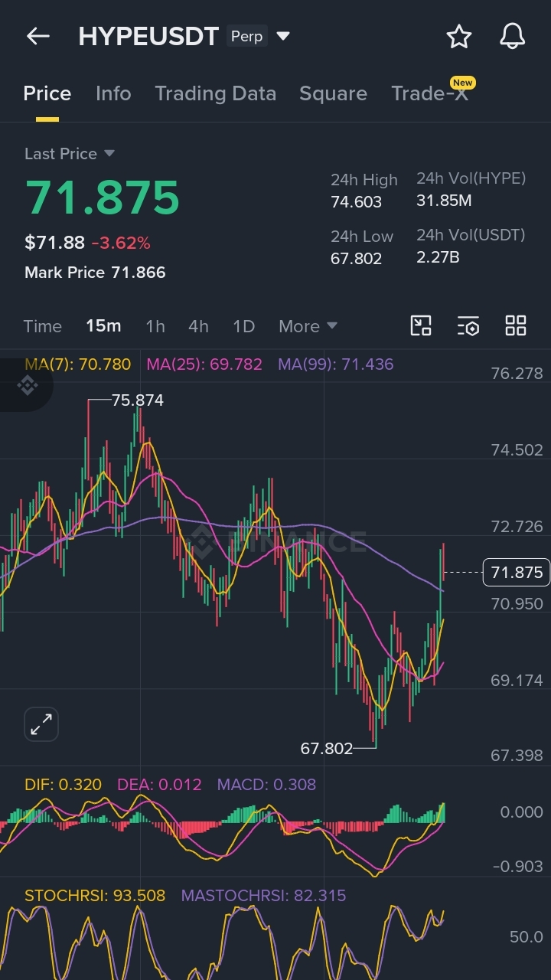Expand the chart to fullscreen
The height and width of the screenshot is (980, 551).
pyautogui.click(x=41, y=724)
